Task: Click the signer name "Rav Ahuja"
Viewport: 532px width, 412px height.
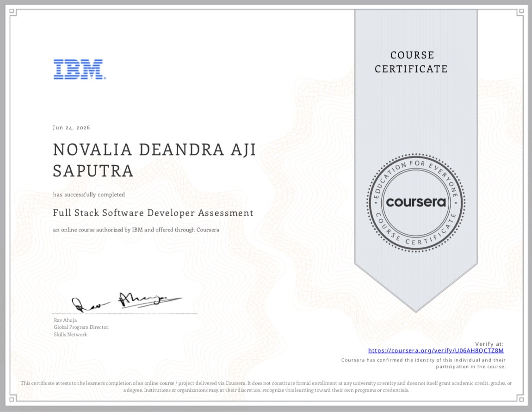Action: 65,320
